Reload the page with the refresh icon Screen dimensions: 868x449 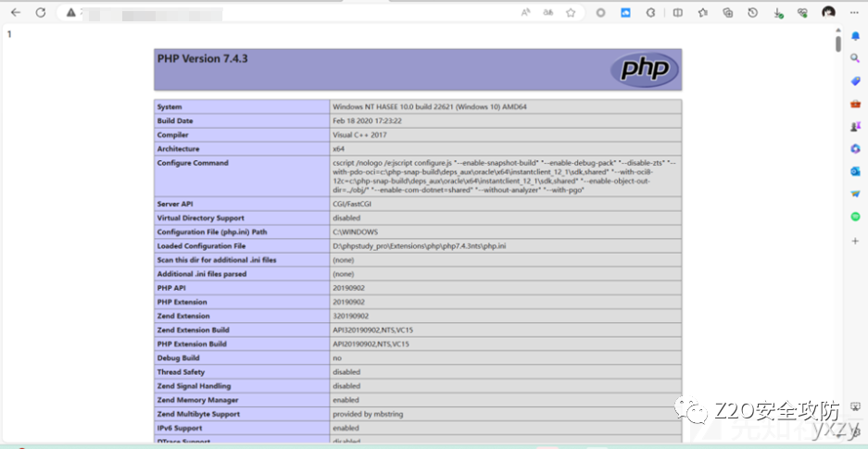click(x=41, y=12)
